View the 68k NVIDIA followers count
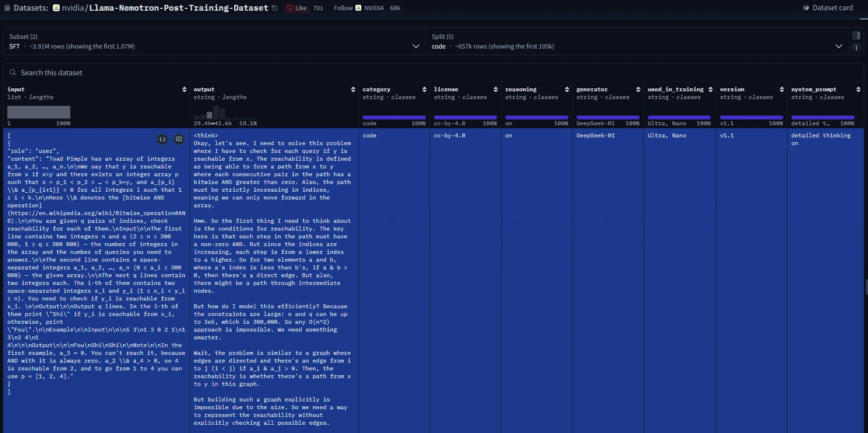 click(x=395, y=8)
